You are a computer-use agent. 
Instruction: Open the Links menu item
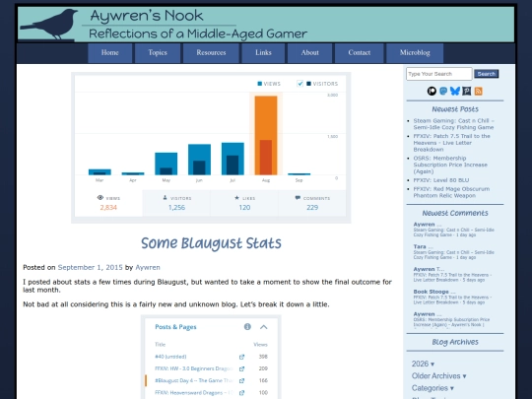[263, 53]
